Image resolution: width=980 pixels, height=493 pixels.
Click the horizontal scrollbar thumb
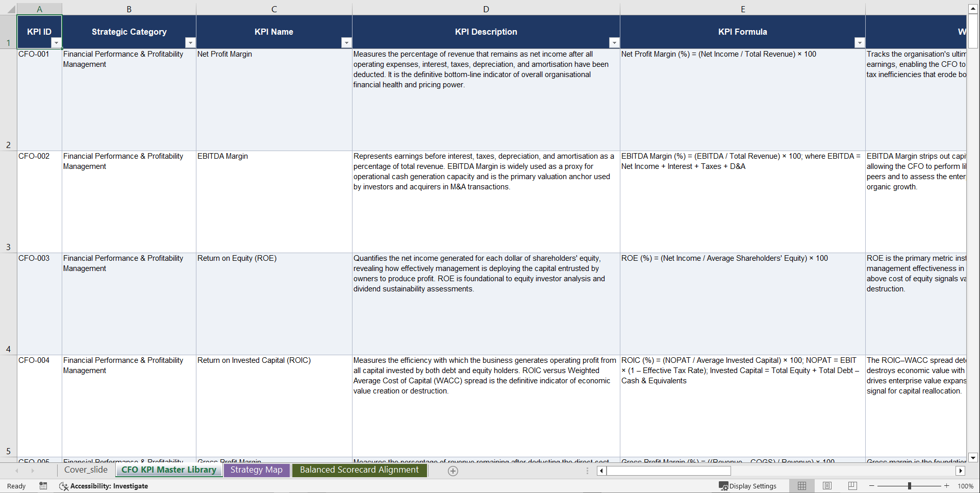(x=668, y=471)
